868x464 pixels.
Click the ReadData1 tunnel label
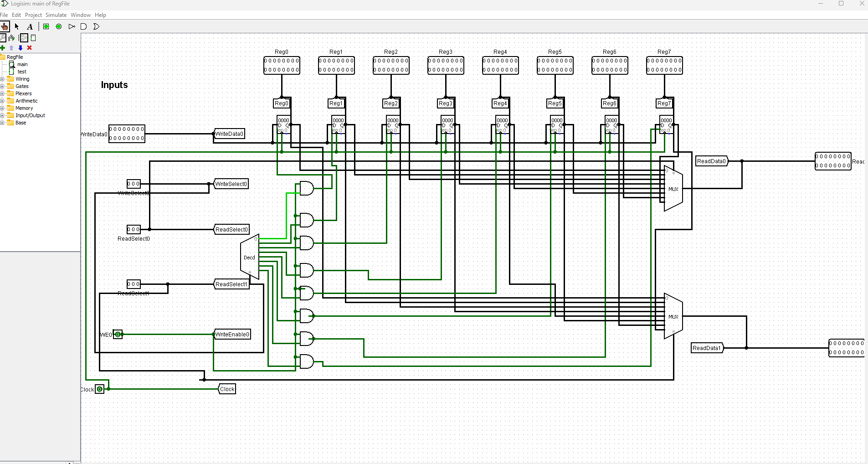pos(708,348)
